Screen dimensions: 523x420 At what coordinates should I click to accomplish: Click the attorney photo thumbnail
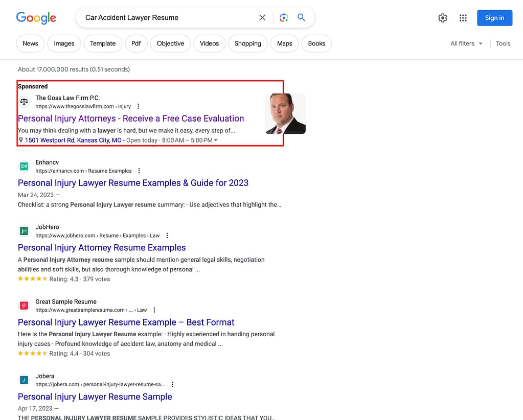285,113
